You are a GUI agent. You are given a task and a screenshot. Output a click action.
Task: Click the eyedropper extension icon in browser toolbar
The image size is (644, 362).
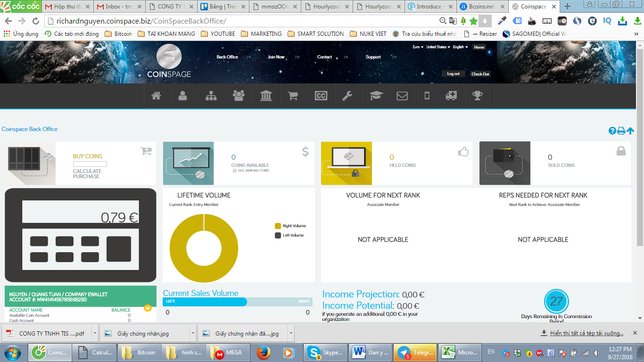pos(502,21)
